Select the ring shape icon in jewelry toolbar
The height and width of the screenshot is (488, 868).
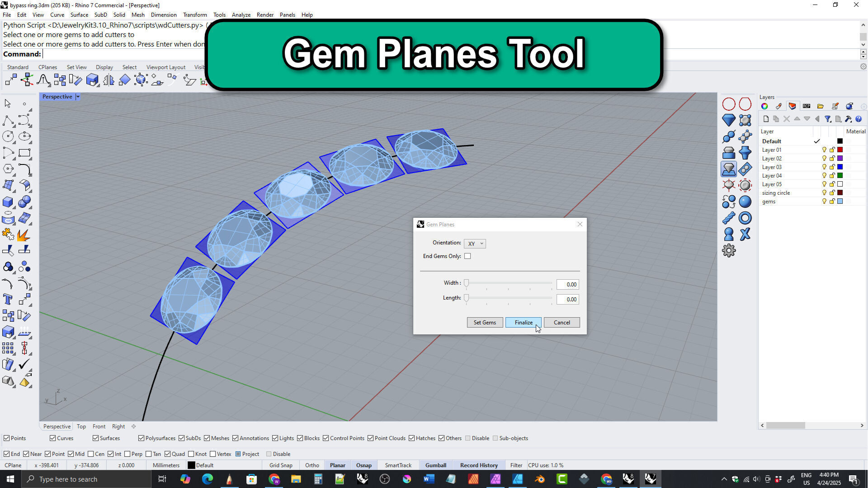pyautogui.click(x=745, y=218)
